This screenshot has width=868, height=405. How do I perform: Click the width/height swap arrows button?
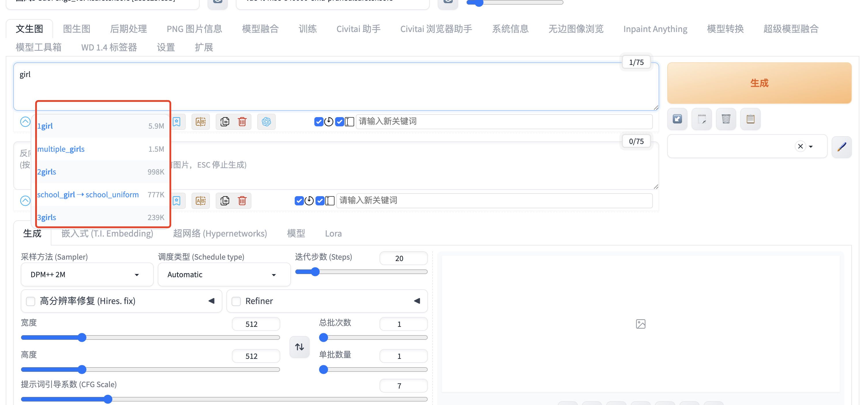point(299,347)
